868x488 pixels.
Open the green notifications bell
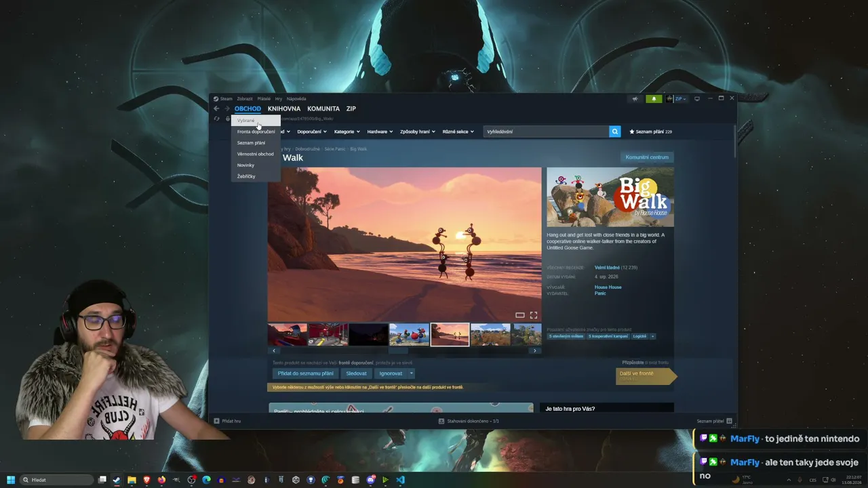[x=654, y=99]
